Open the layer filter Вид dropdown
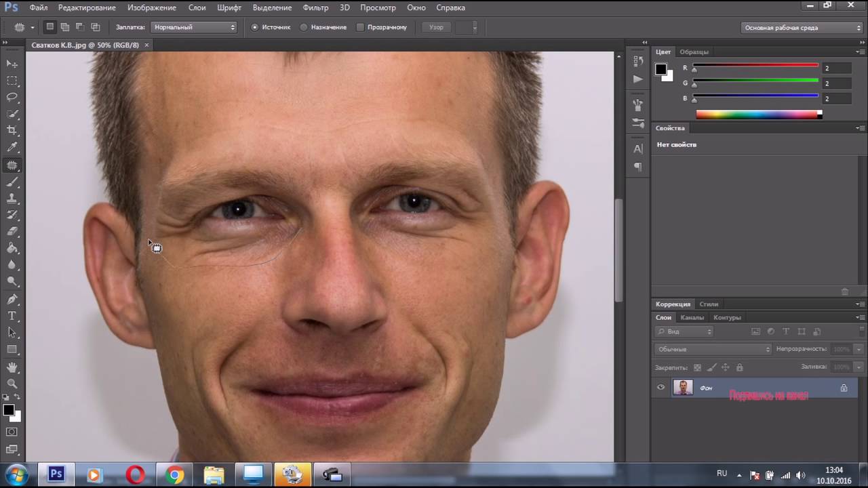The height and width of the screenshot is (488, 868). [x=684, y=331]
